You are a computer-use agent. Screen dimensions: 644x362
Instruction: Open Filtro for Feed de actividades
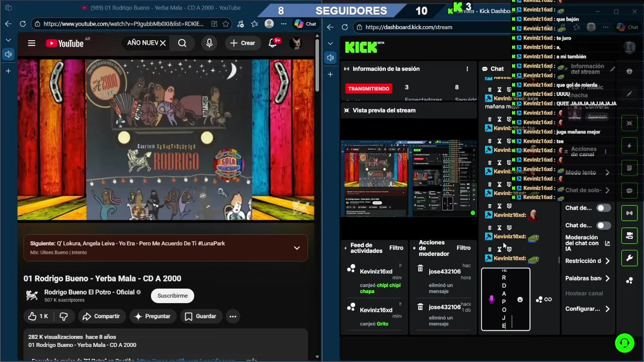coord(396,248)
